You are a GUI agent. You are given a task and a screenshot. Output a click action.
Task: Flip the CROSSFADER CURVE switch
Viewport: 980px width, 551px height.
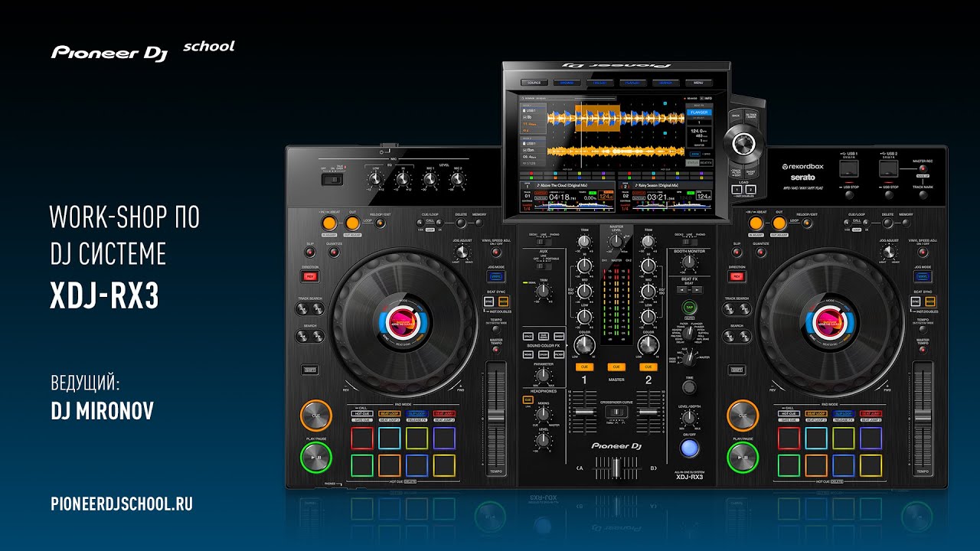(x=616, y=412)
